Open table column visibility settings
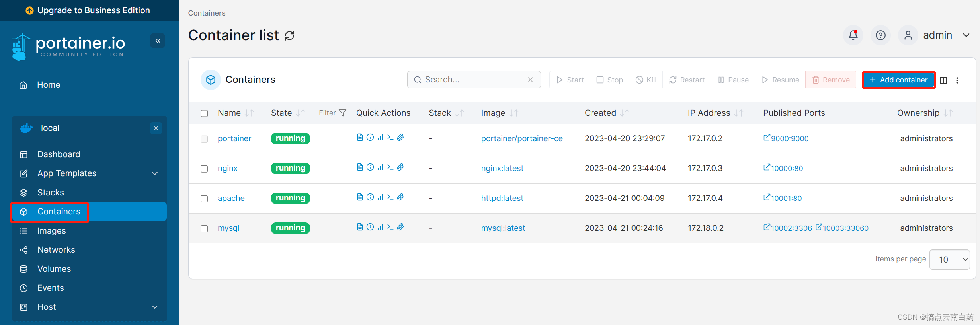The width and height of the screenshot is (980, 325). pyautogui.click(x=943, y=80)
